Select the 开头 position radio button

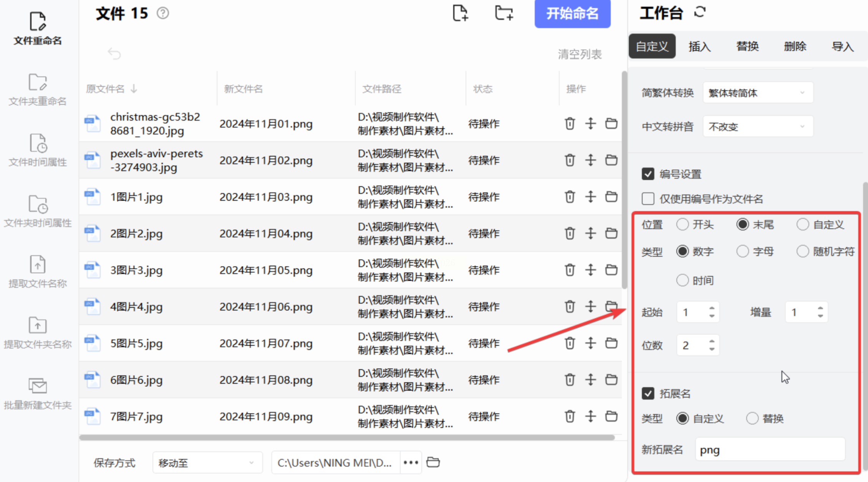(682, 224)
